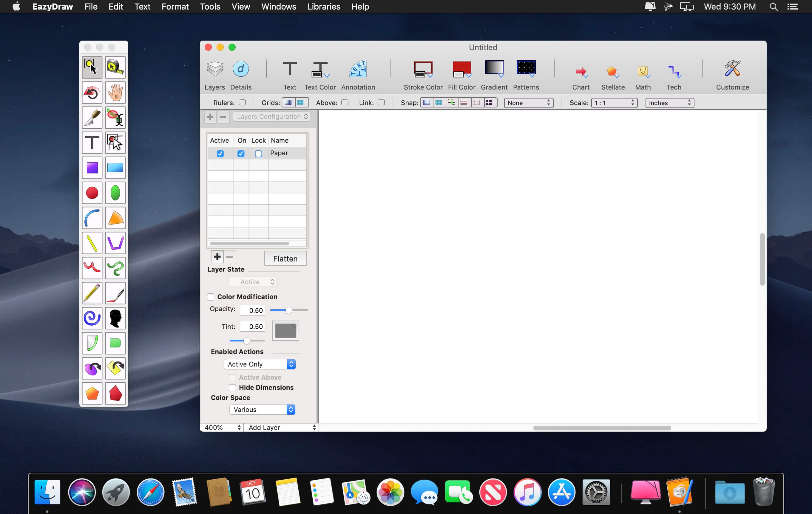This screenshot has width=812, height=514.
Task: Toggle the Lock checkbox for Paper layer
Action: [x=258, y=153]
